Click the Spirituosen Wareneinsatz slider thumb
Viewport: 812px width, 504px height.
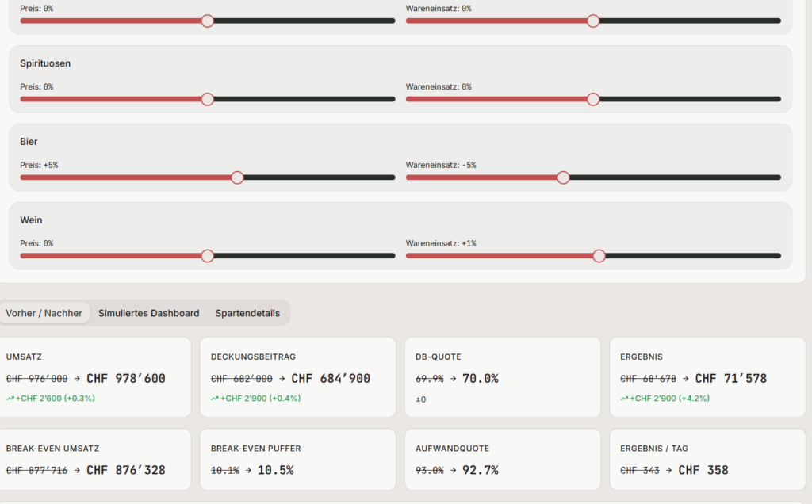(593, 99)
